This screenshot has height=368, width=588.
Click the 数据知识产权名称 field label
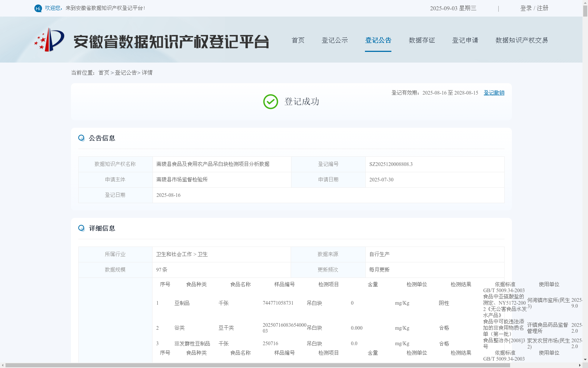pos(115,164)
